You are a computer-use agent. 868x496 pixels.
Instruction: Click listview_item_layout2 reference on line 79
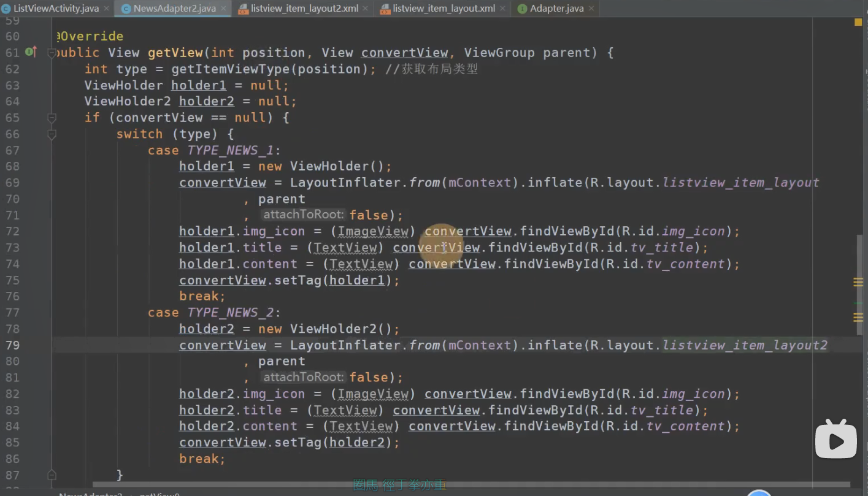pyautogui.click(x=745, y=345)
